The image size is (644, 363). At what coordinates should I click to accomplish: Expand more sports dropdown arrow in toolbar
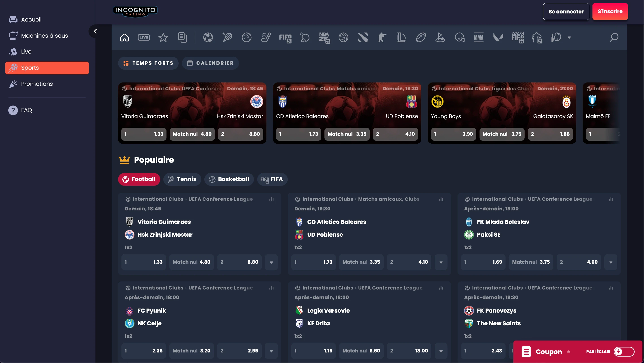pos(569,38)
